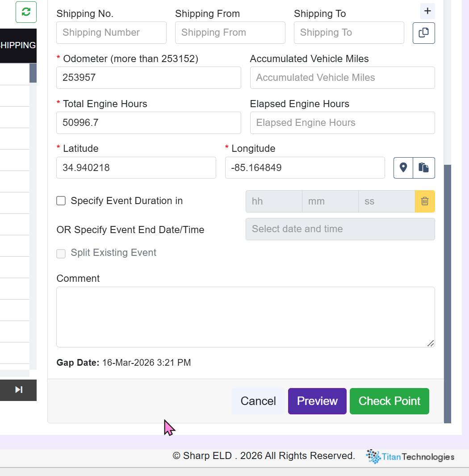Enable Specify Event Duration checkbox
The height and width of the screenshot is (476, 469).
click(x=61, y=200)
